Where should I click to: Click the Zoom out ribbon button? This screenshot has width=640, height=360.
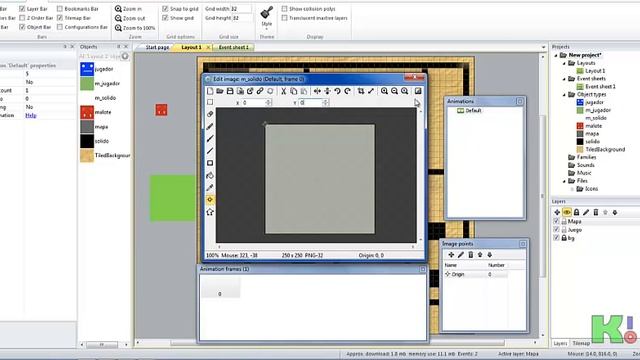[x=130, y=18]
